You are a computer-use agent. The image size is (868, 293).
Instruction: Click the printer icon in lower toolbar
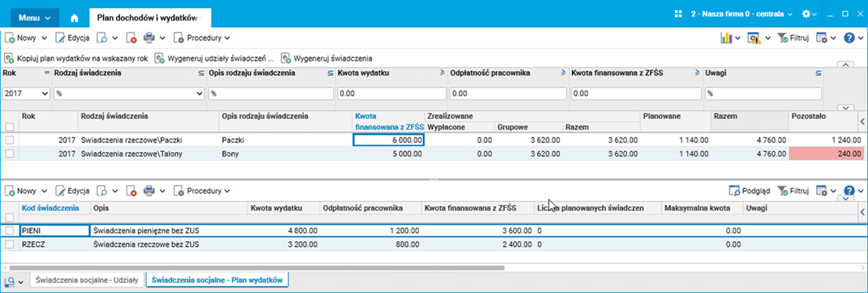[x=150, y=191]
